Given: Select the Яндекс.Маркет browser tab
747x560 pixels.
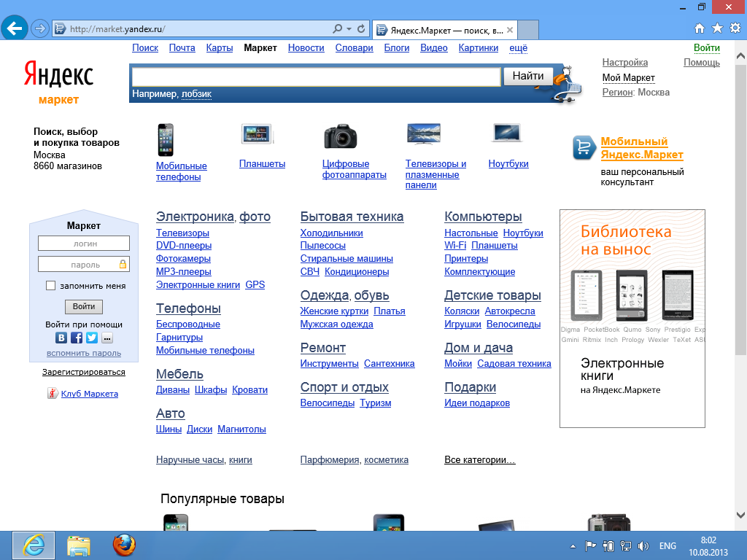Looking at the screenshot, I should pyautogui.click(x=444, y=30).
